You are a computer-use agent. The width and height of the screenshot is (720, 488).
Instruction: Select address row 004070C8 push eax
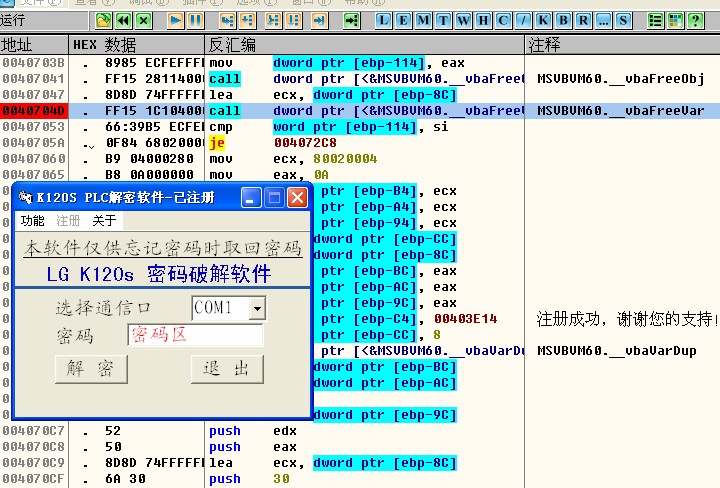point(34,447)
